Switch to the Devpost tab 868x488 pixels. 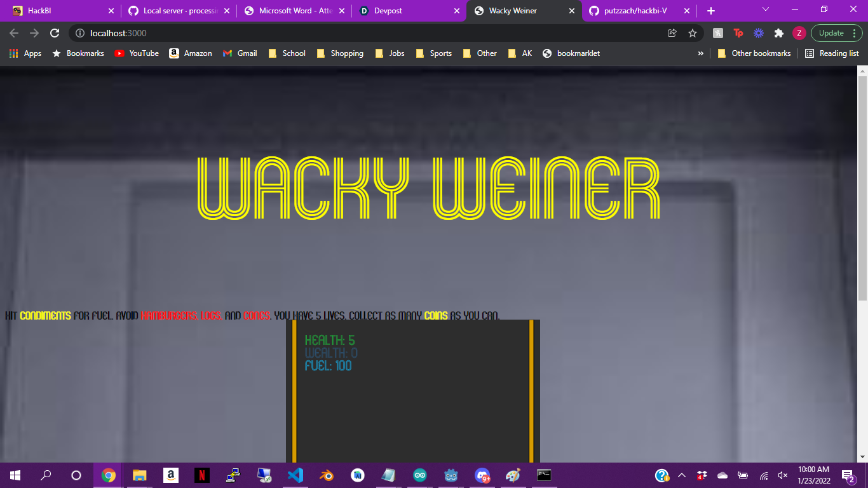click(409, 11)
